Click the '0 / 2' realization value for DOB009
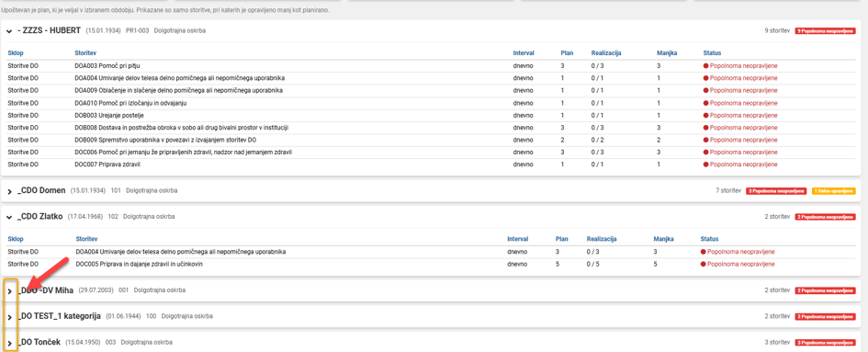This screenshot has height=352, width=868. pos(598,141)
